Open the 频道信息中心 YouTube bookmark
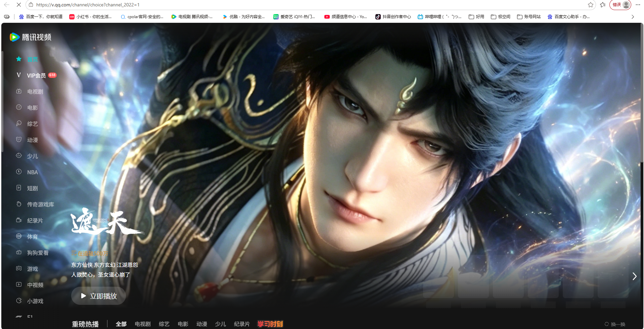This screenshot has height=329, width=644. point(346,17)
